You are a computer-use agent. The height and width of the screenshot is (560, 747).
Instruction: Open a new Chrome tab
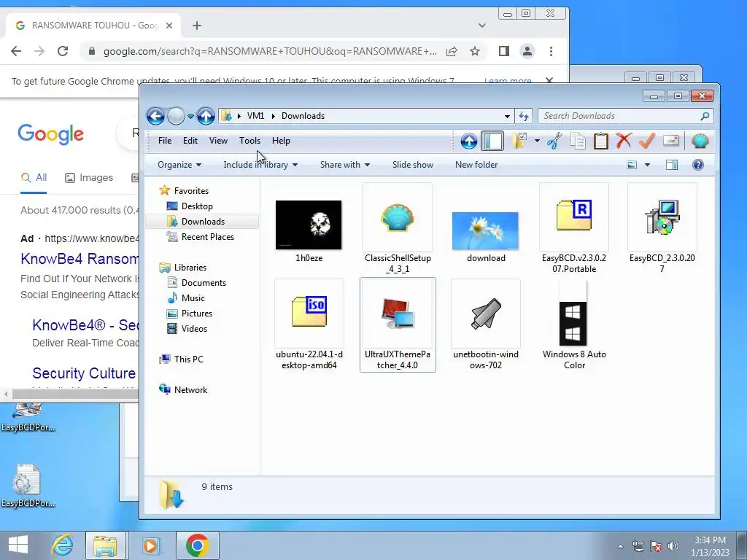point(197,26)
